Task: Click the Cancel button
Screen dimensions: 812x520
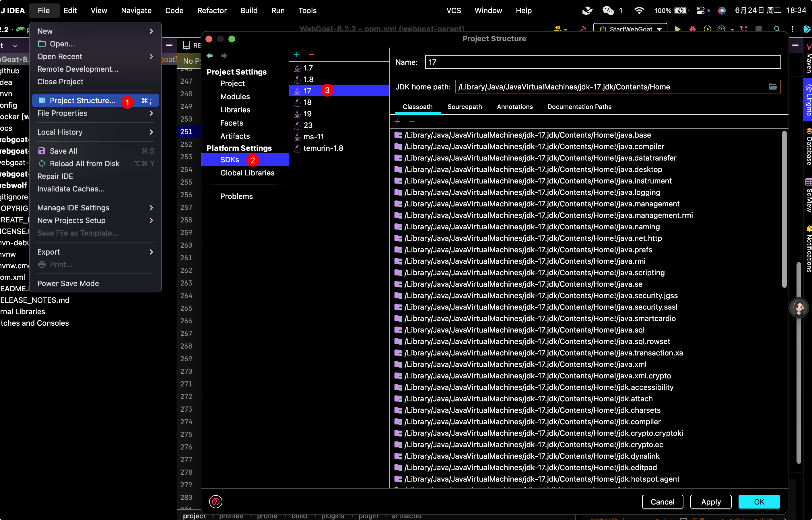Action: 662,501
